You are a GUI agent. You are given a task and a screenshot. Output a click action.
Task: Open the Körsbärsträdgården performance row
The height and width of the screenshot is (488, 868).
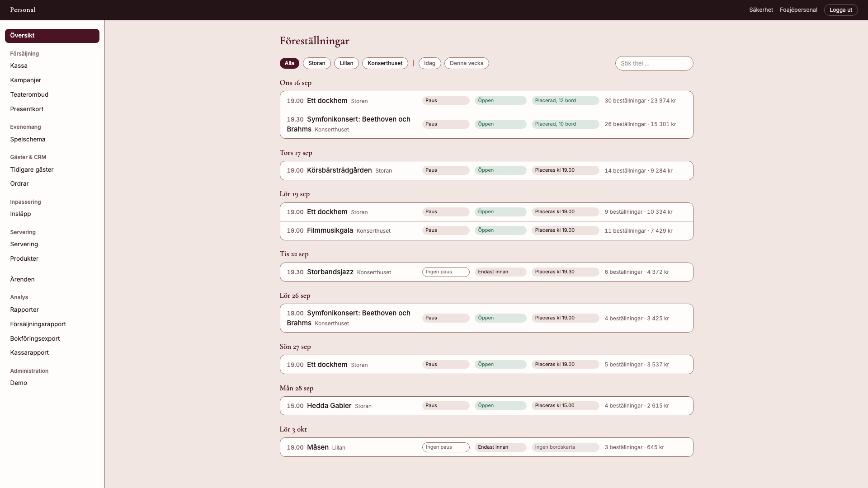coord(486,170)
